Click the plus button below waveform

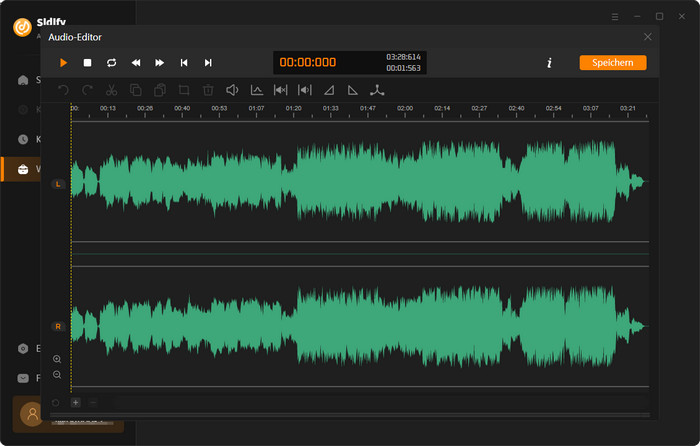[75, 403]
